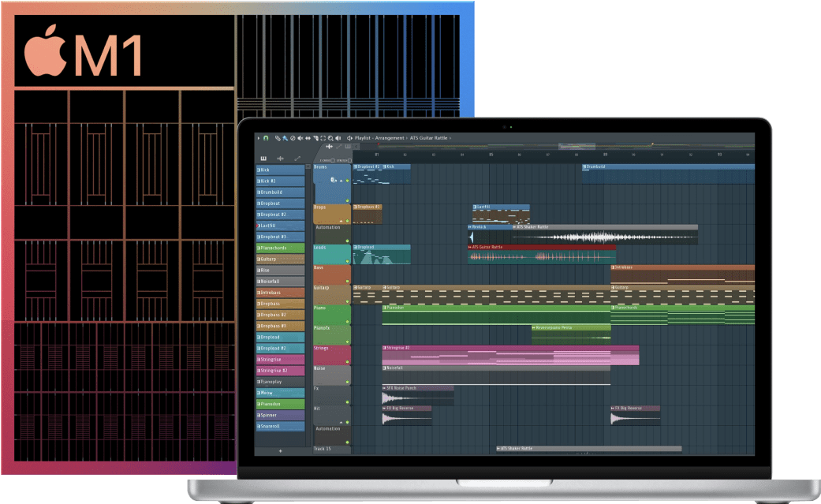Click the Playlist - Arrangement breadcrumb label
This screenshot has height=504, width=821.
click(379, 137)
